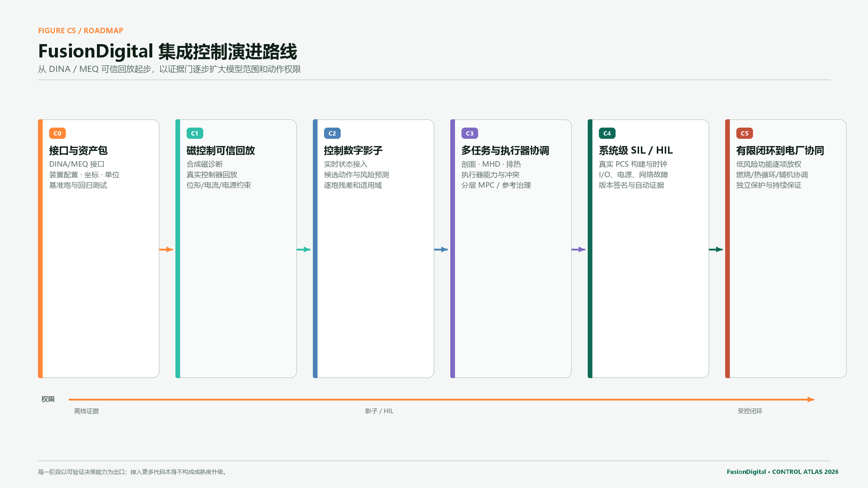Click the orange C0 stage badge
The image size is (868, 488).
click(57, 133)
